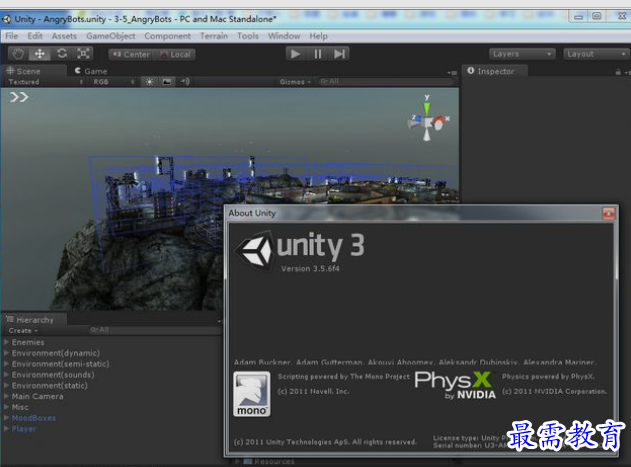631x467 pixels.
Task: Click 'Scripting powered by The Mono Project' text
Action: tap(344, 376)
